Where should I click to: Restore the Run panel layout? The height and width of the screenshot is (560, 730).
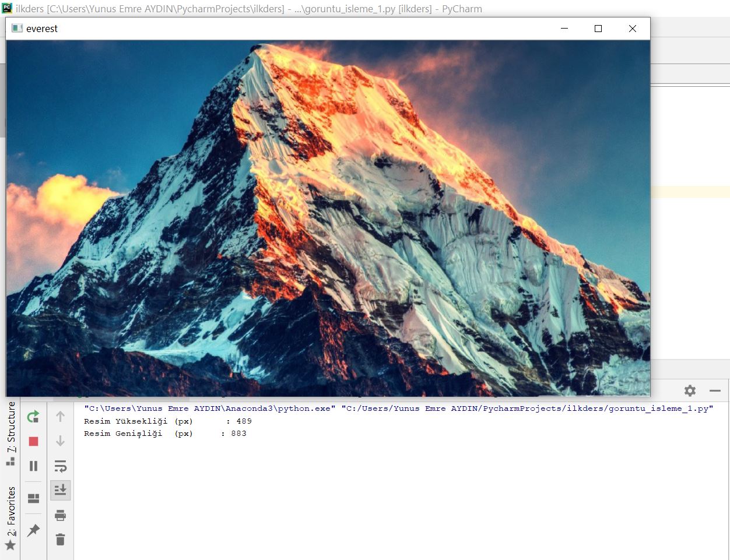click(x=33, y=498)
